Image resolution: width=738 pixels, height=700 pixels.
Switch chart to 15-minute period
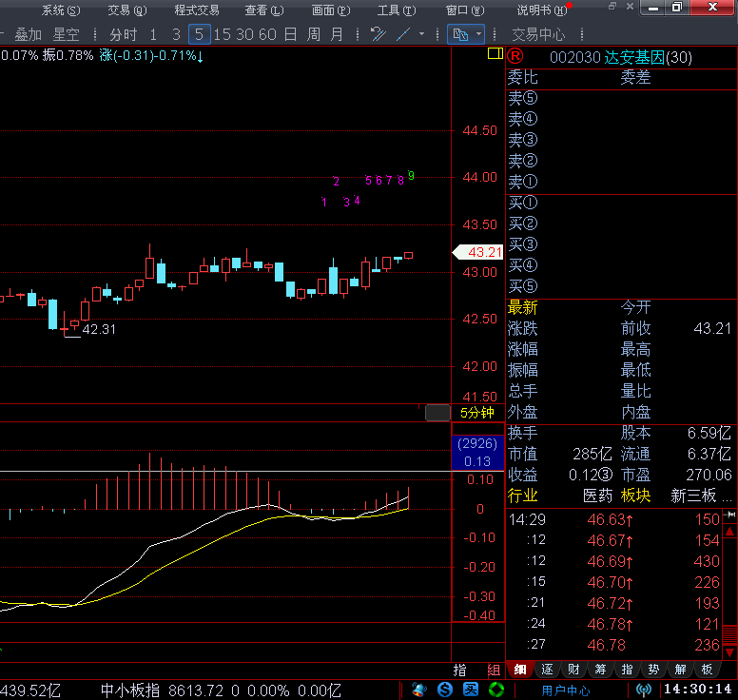click(223, 34)
